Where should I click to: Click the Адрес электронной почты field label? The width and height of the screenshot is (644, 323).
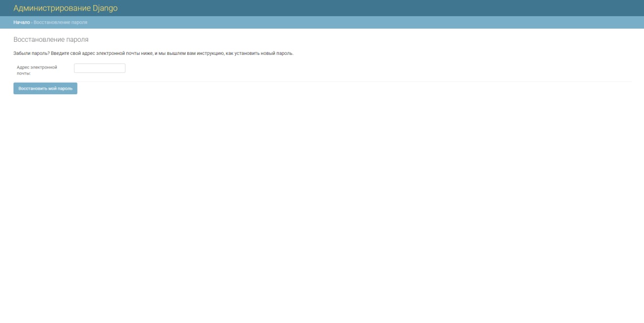(37, 70)
